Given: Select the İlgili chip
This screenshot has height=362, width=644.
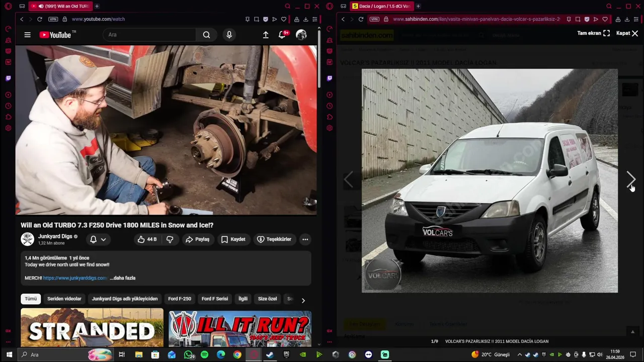Looking at the screenshot, I should [x=243, y=299].
